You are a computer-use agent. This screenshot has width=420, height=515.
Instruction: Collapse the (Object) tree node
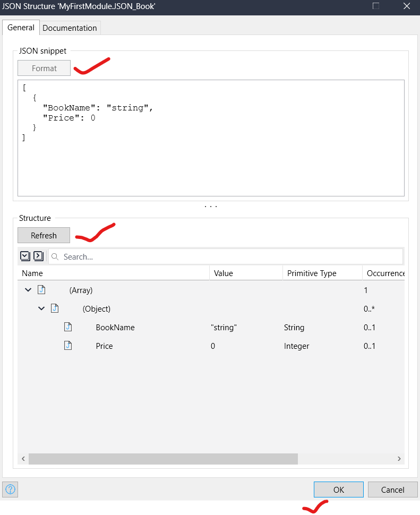(x=41, y=309)
